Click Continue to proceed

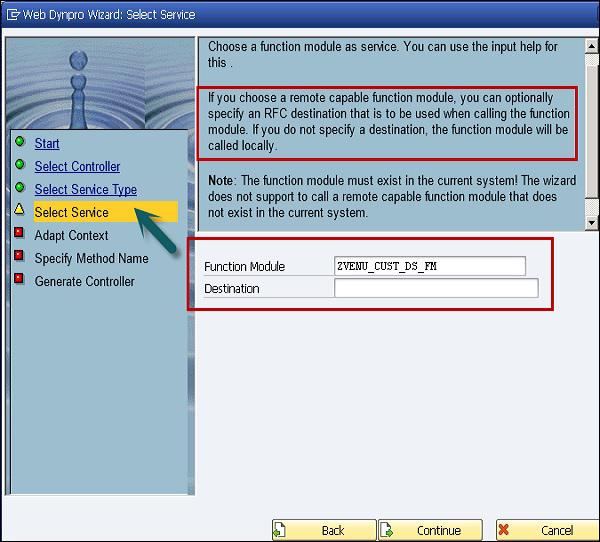point(430,530)
